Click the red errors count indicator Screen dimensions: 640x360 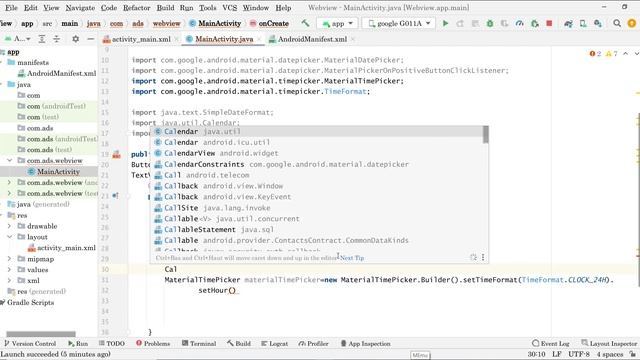pyautogui.click(x=595, y=53)
